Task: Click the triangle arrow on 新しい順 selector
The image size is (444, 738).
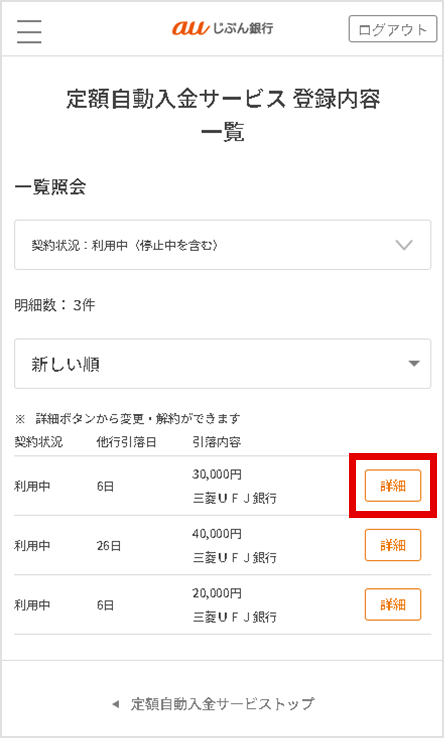Action: point(414,363)
